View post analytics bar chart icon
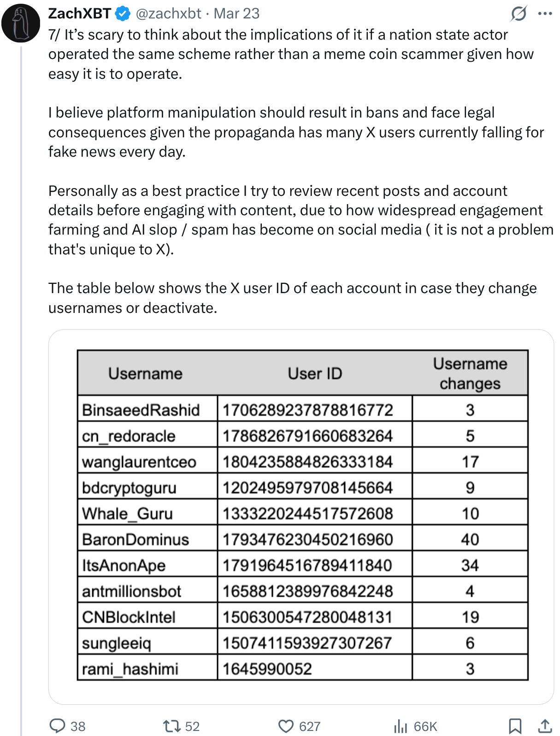 click(x=400, y=726)
